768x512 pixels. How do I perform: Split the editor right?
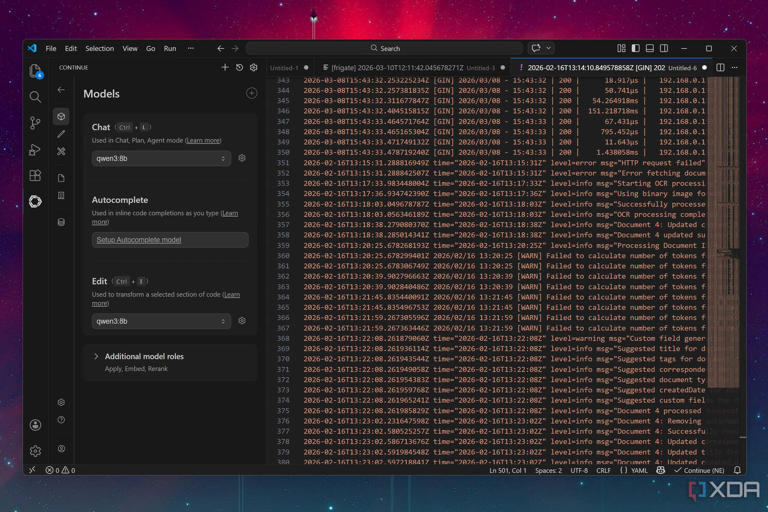[720, 68]
